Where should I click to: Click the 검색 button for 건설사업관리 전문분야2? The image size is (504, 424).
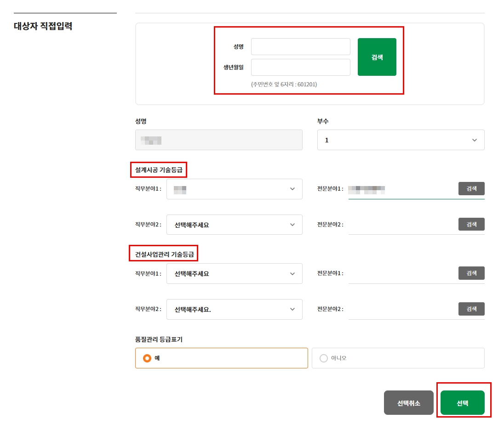tap(471, 309)
